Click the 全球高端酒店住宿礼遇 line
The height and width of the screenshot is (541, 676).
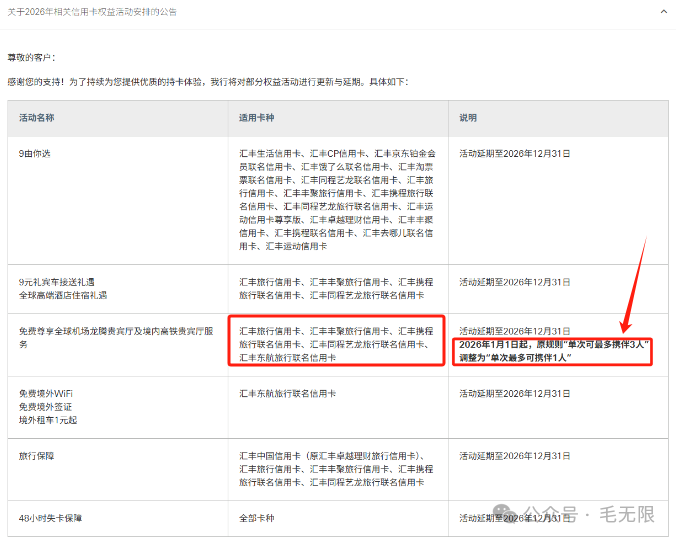point(63,295)
